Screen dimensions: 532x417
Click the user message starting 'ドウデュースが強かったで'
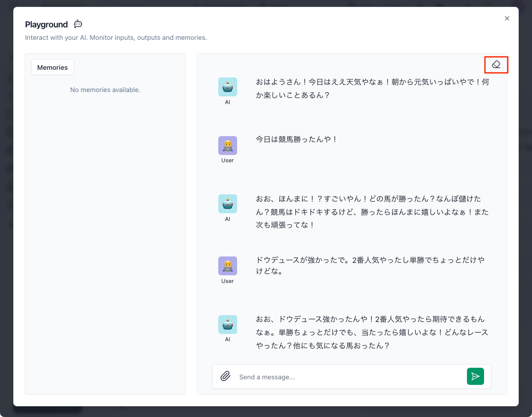pyautogui.click(x=370, y=265)
